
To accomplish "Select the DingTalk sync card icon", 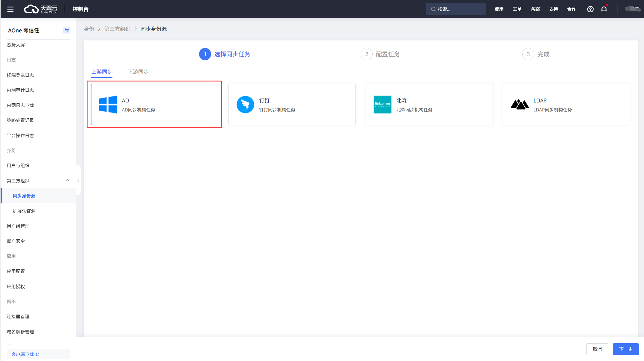I will (x=245, y=105).
